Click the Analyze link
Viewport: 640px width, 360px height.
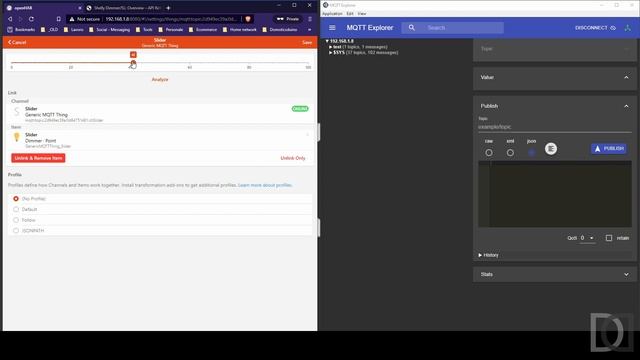(x=160, y=80)
